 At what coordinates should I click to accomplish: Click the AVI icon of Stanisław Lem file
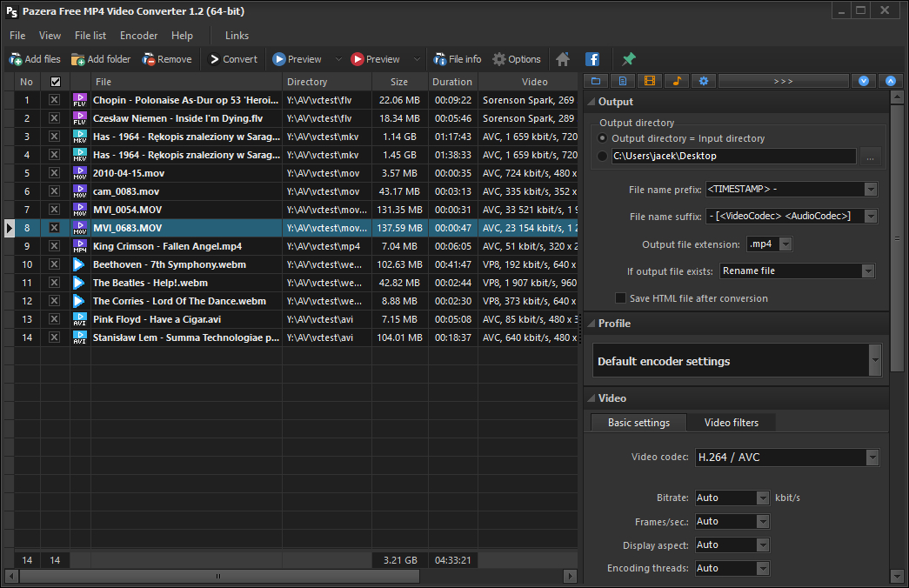click(x=80, y=337)
